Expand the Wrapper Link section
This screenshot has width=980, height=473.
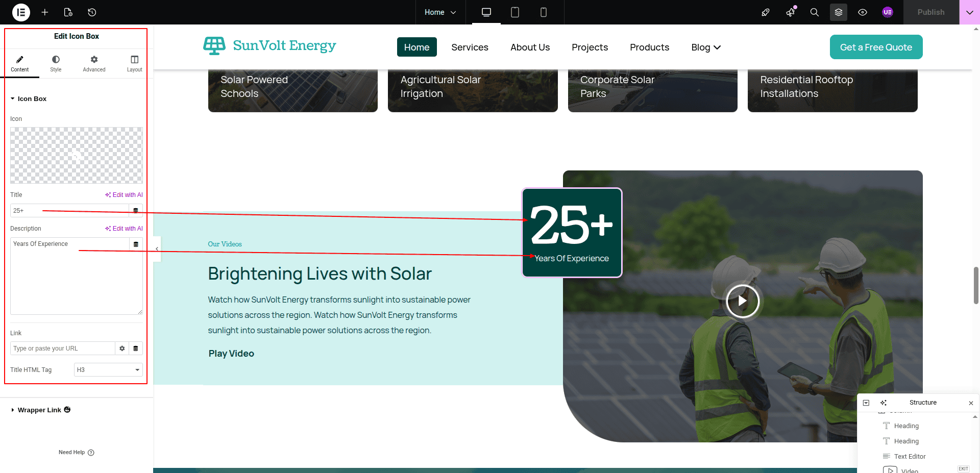[39, 410]
